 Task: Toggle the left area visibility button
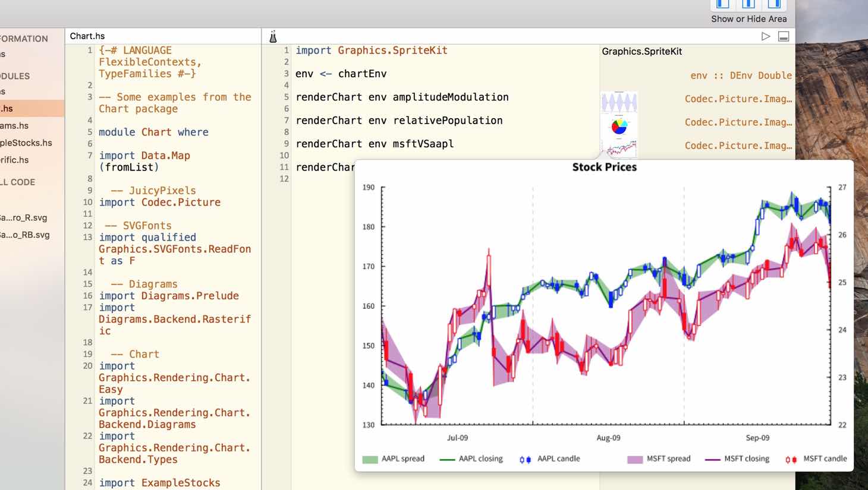coord(723,4)
